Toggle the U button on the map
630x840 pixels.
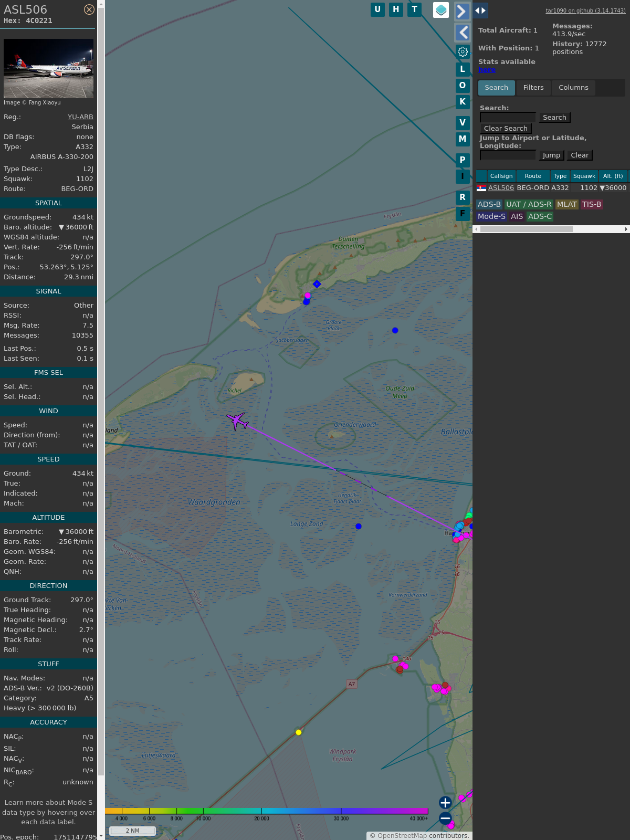point(377,9)
